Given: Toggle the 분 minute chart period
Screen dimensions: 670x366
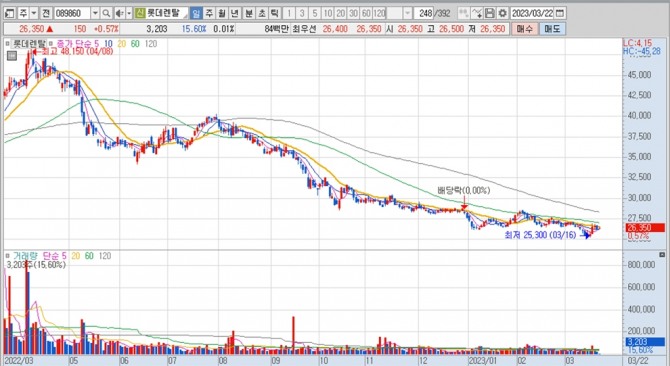Looking at the screenshot, I should coord(249,13).
